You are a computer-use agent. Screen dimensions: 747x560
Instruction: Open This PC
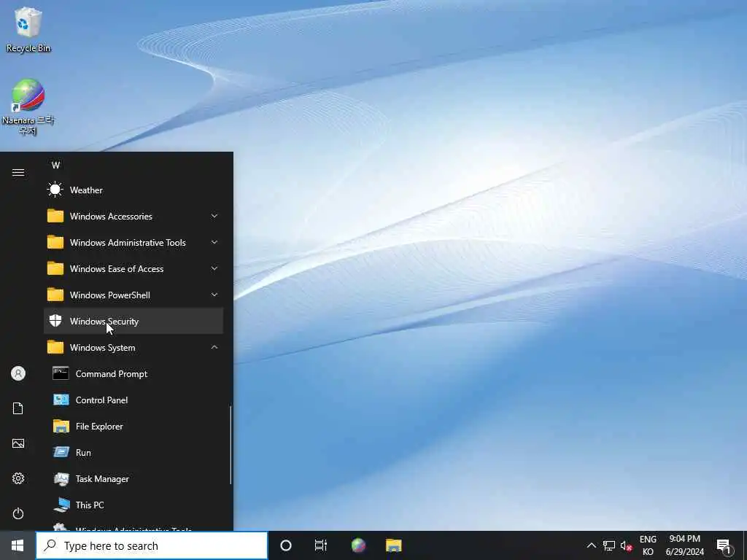click(133, 505)
